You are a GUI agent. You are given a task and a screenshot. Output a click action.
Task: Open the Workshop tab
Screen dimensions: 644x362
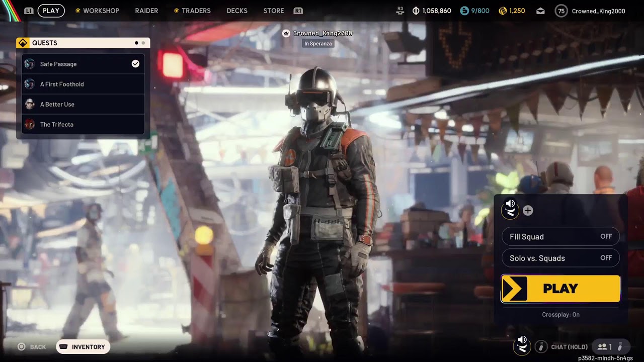coord(101,11)
